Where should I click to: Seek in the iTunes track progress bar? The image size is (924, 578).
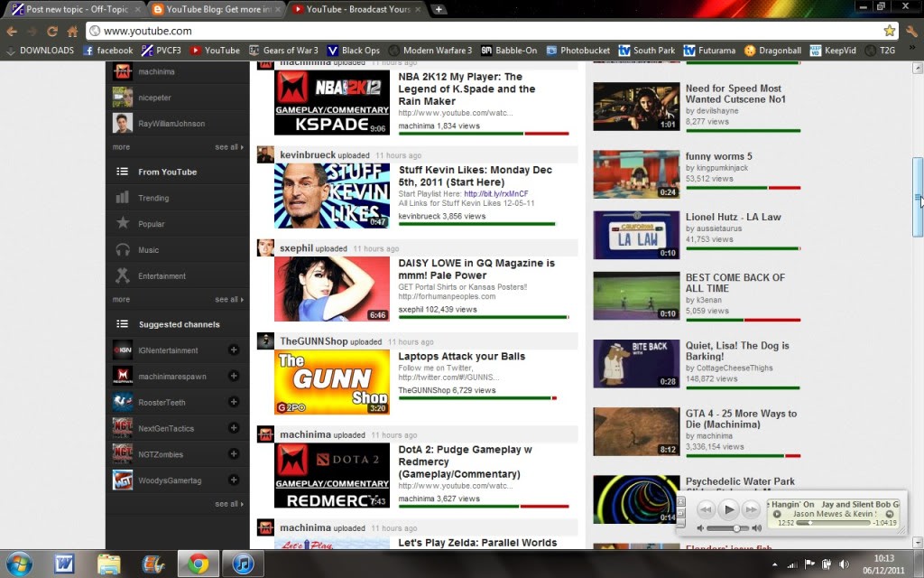(833, 523)
